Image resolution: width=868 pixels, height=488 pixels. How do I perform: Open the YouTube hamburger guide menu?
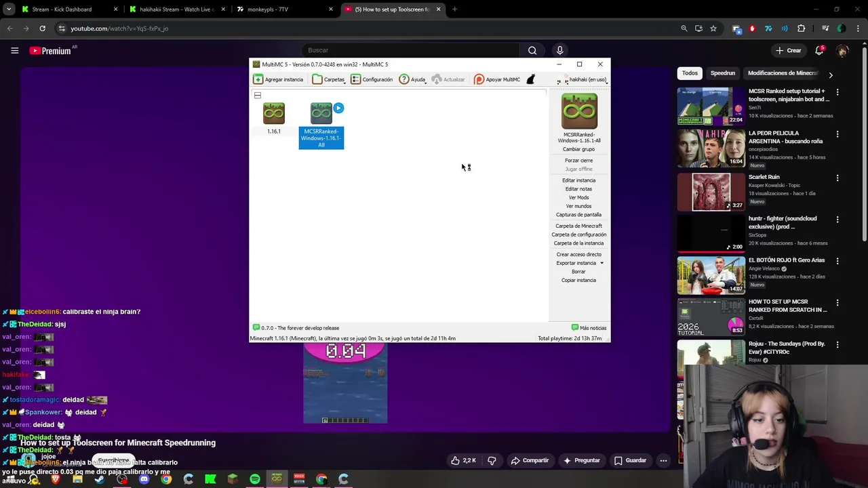point(14,50)
